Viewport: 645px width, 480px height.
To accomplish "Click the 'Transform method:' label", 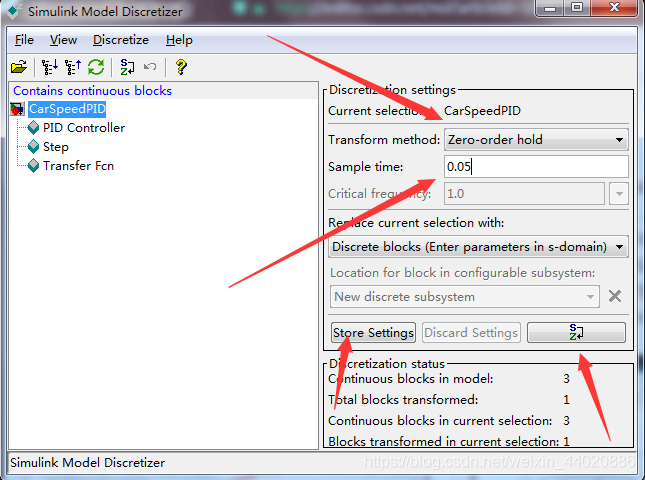I will click(384, 140).
